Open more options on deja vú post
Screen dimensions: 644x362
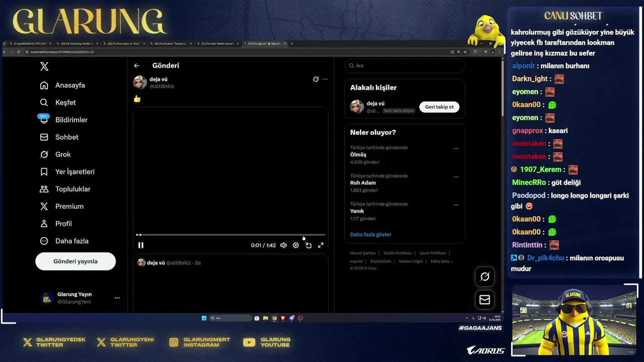pyautogui.click(x=325, y=79)
